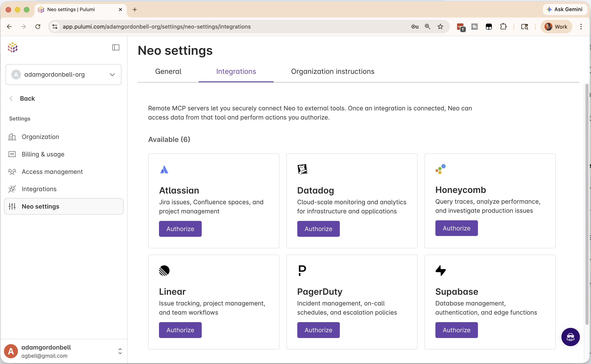Close the Neo settings | Pulumi tab

(120, 9)
